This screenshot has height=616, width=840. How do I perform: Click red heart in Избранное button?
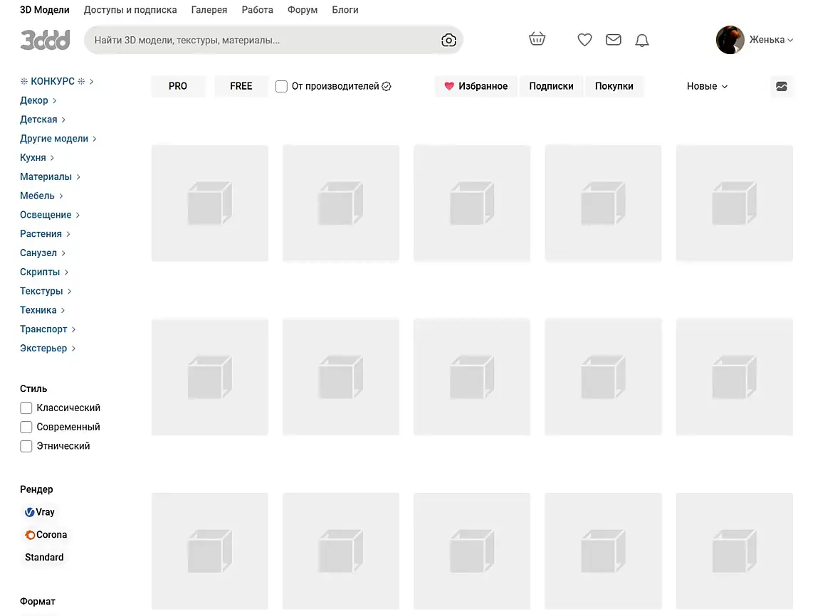449,86
